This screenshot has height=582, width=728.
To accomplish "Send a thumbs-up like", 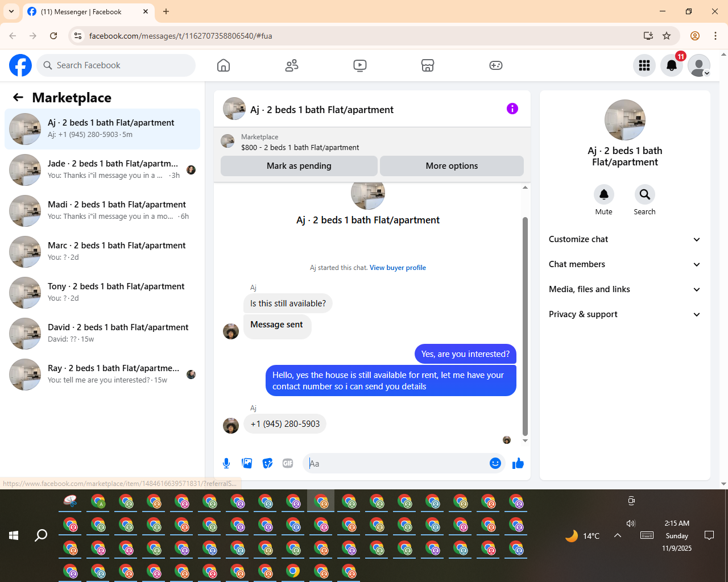I will (518, 463).
